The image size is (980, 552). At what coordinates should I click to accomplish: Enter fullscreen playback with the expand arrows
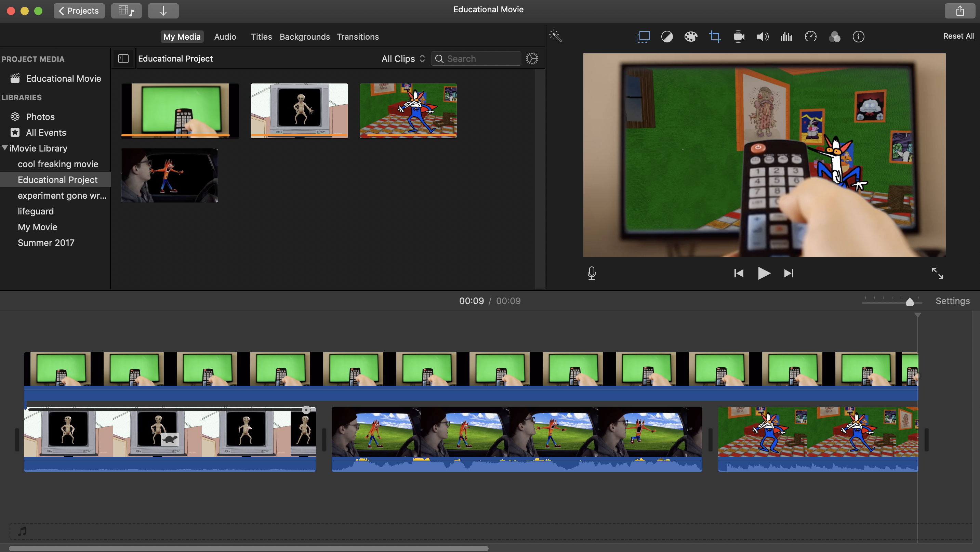937,273
